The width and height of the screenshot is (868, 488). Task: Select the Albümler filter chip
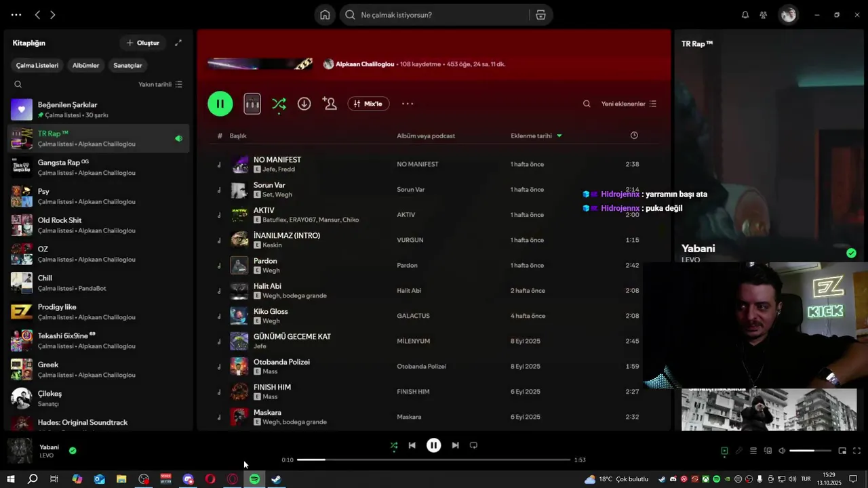tap(86, 65)
